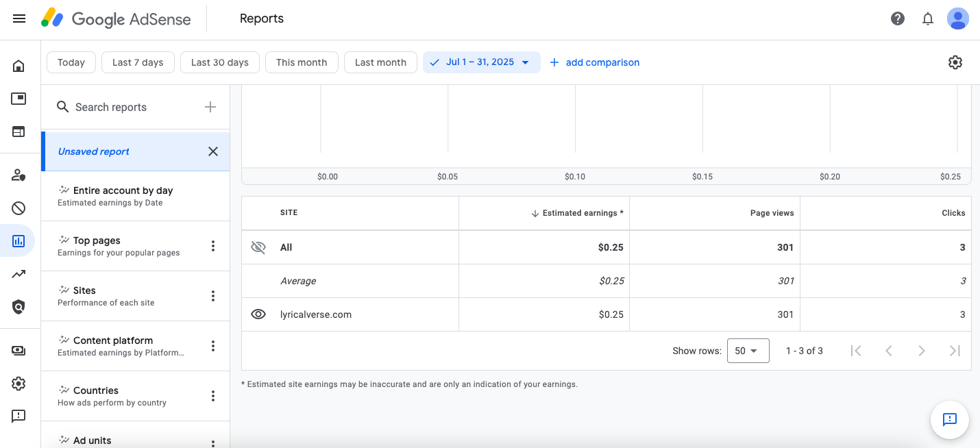Image resolution: width=980 pixels, height=448 pixels.
Task: Select Last 30 days range
Action: click(220, 62)
